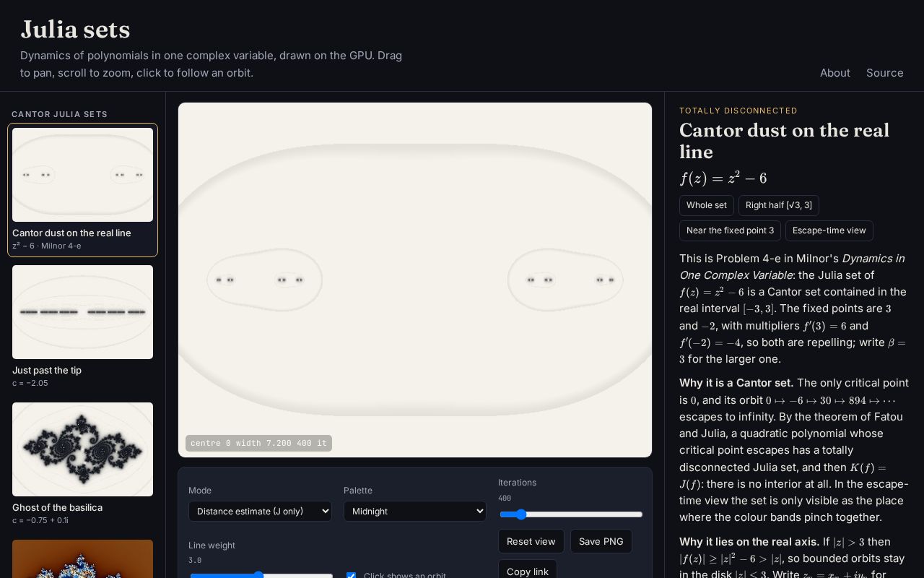Click the Whole set view button

(707, 205)
